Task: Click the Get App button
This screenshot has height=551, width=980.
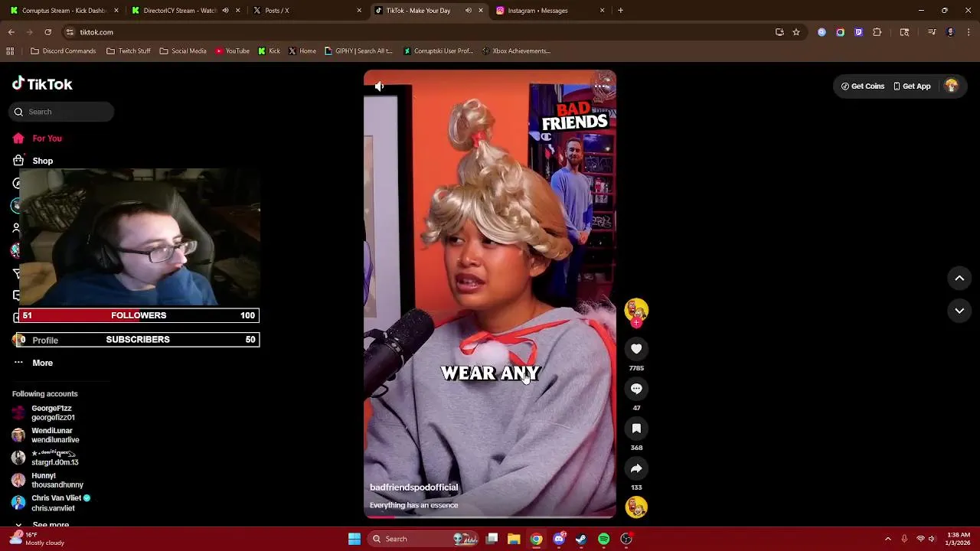Action: (912, 86)
